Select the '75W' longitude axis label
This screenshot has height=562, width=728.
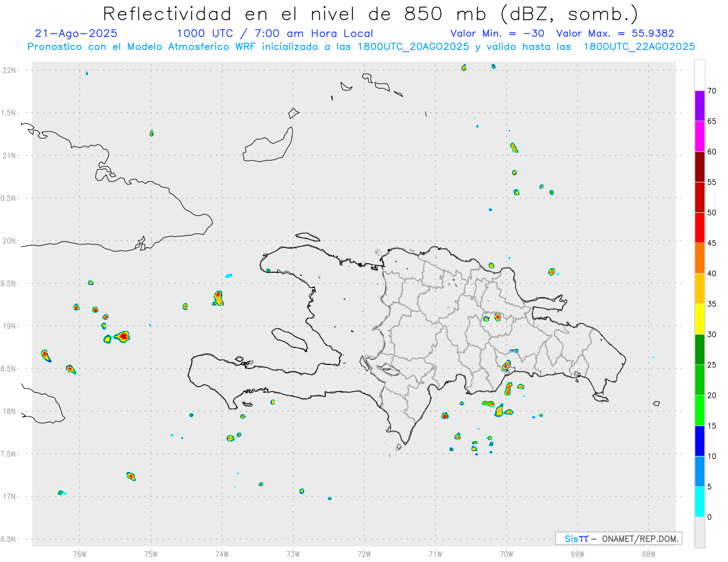pyautogui.click(x=151, y=554)
